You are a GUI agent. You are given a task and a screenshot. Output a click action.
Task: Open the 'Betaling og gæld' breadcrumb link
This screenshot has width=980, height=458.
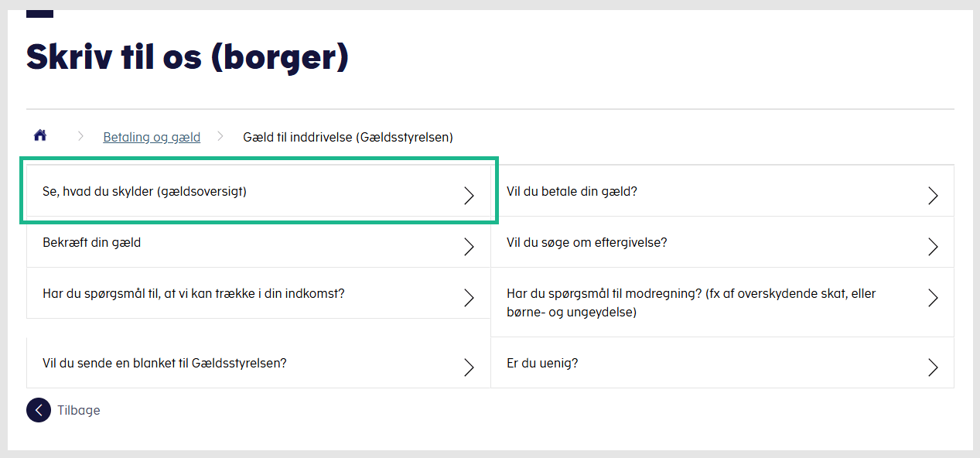(x=152, y=137)
